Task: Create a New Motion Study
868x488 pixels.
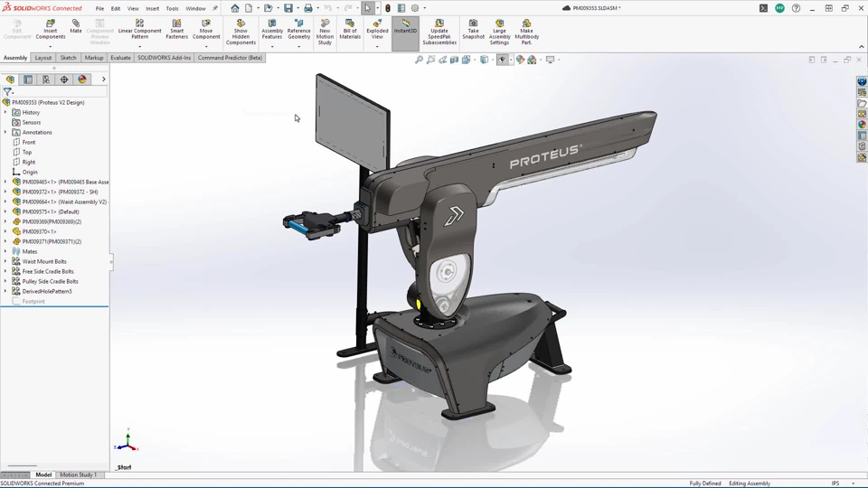Action: [x=325, y=33]
